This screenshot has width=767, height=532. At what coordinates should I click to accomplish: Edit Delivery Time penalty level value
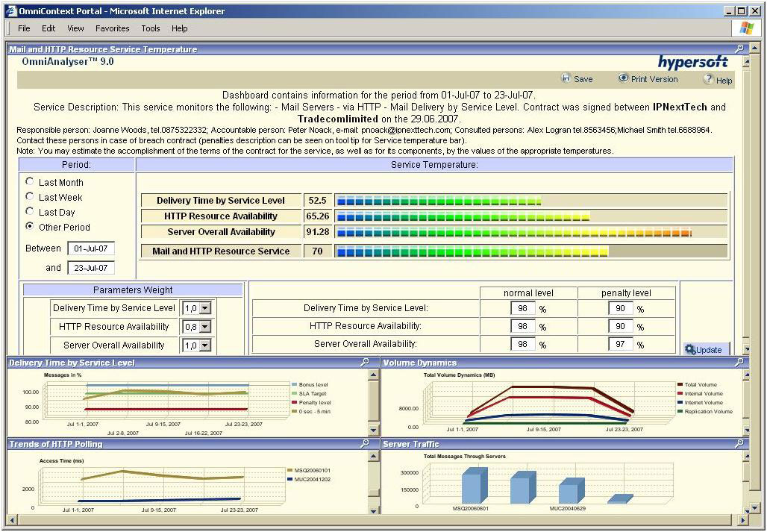pyautogui.click(x=620, y=308)
